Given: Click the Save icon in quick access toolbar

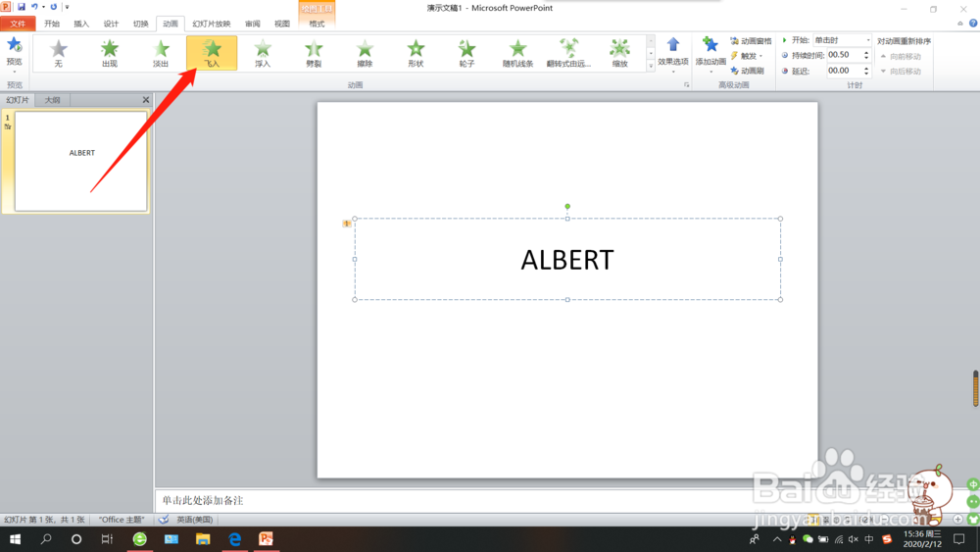Looking at the screenshot, I should pyautogui.click(x=22, y=7).
